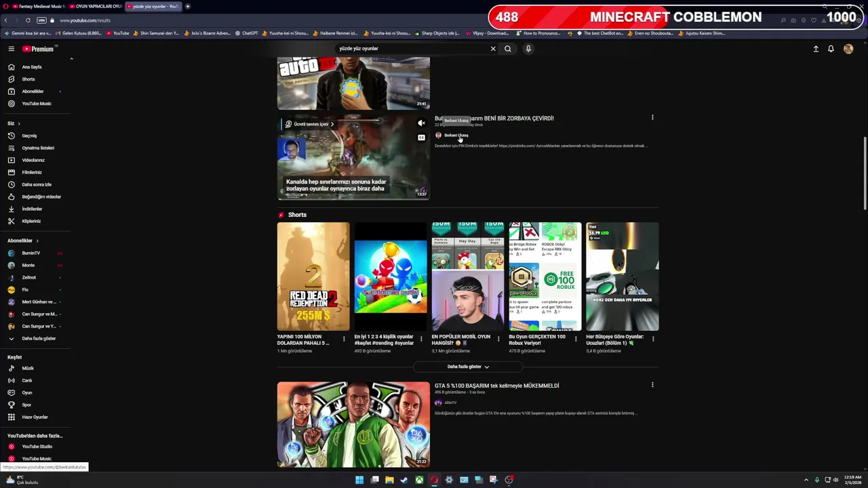Open İndirilenler in sidebar
868x488 pixels.
click(x=32, y=209)
